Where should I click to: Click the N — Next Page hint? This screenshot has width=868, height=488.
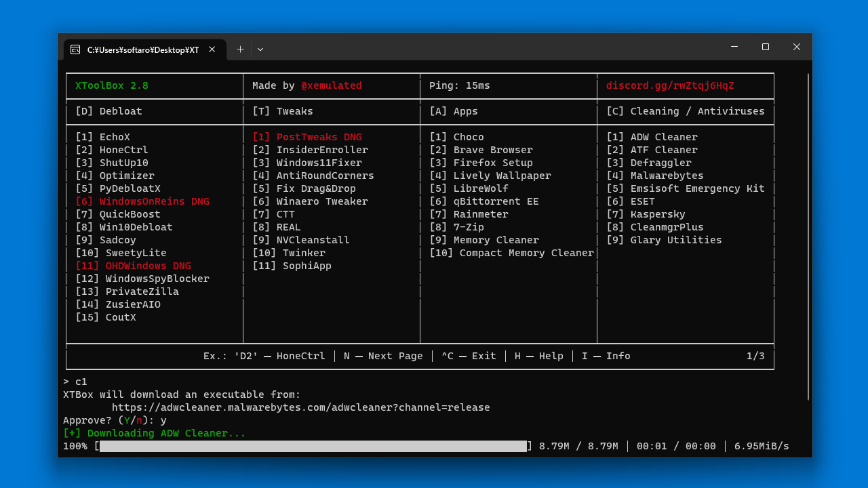383,356
